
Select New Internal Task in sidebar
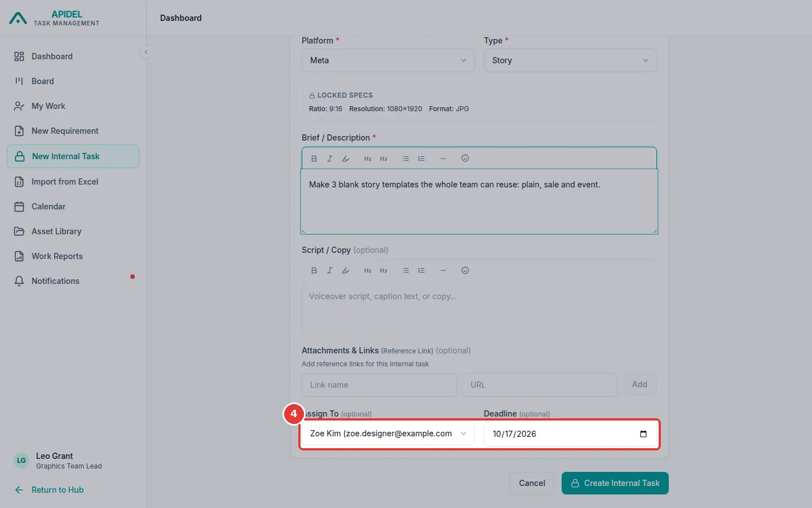(x=73, y=156)
